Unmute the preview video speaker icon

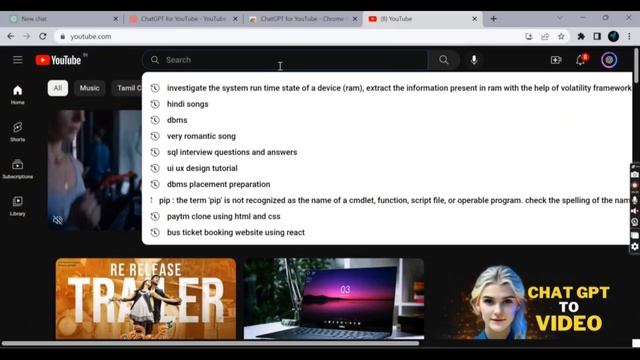point(58,220)
